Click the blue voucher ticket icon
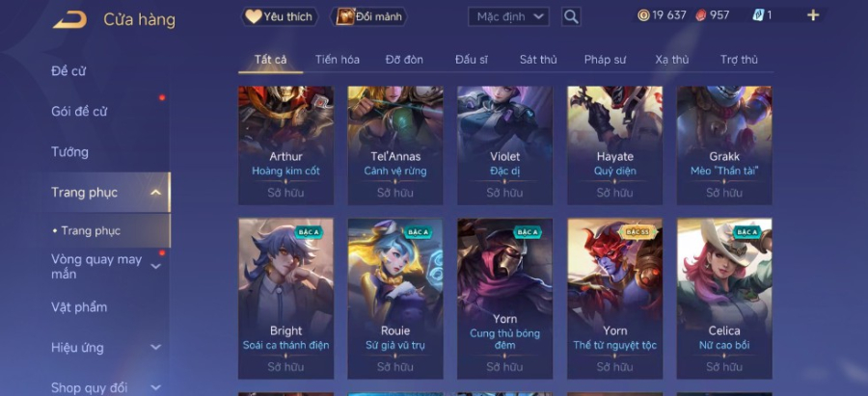Viewport: 868px width, 396px height. (758, 15)
